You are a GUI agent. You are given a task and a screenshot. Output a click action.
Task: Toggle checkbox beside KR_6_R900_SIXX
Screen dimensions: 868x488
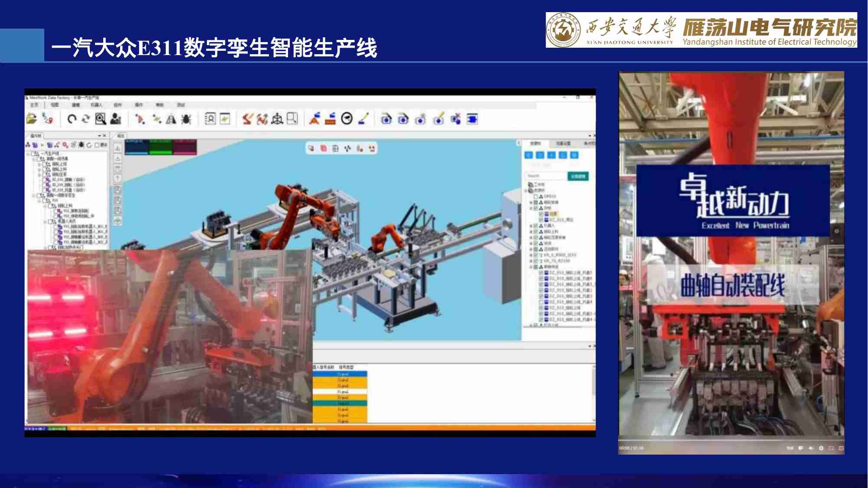pyautogui.click(x=536, y=255)
